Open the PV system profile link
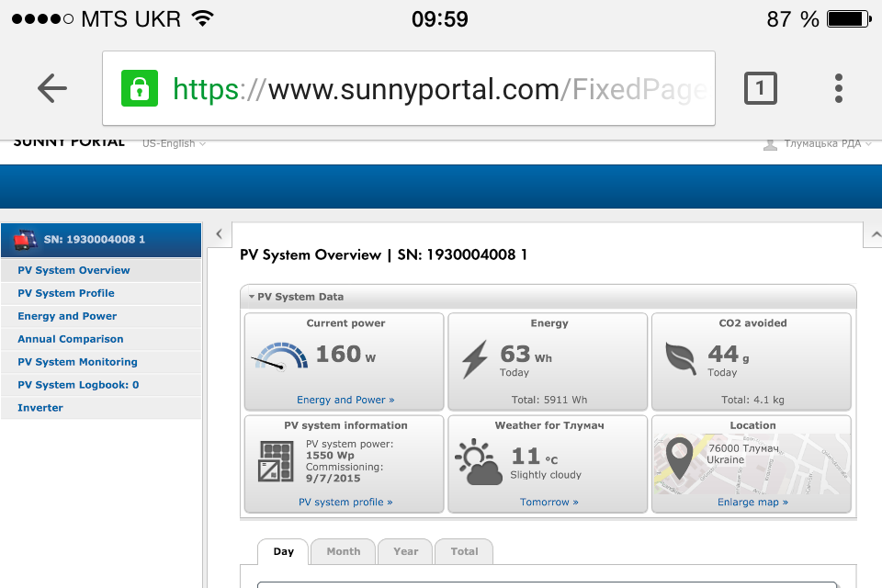 click(x=345, y=503)
